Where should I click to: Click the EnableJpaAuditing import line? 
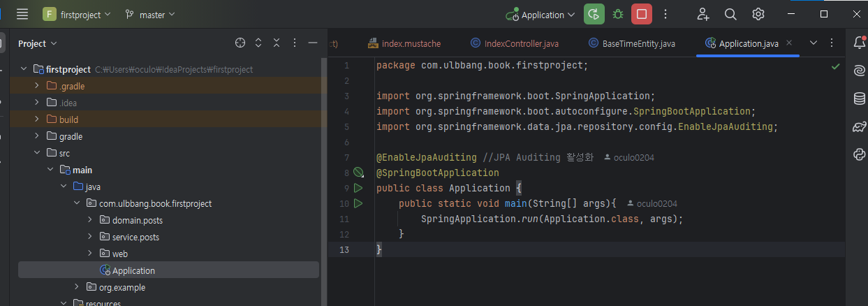tap(577, 127)
